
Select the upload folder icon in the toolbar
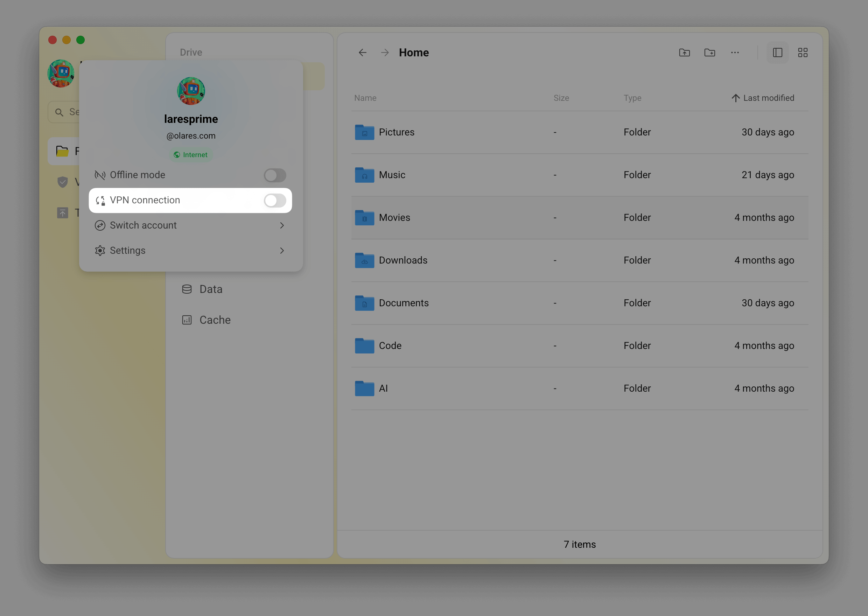coord(684,53)
